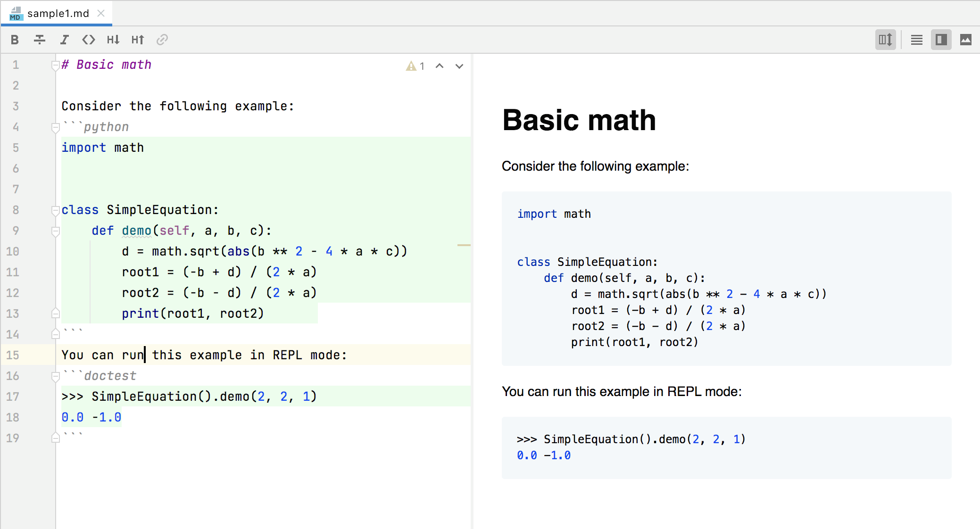This screenshot has height=529, width=980.
Task: Click 'Basic math' heading in preview
Action: click(x=579, y=120)
